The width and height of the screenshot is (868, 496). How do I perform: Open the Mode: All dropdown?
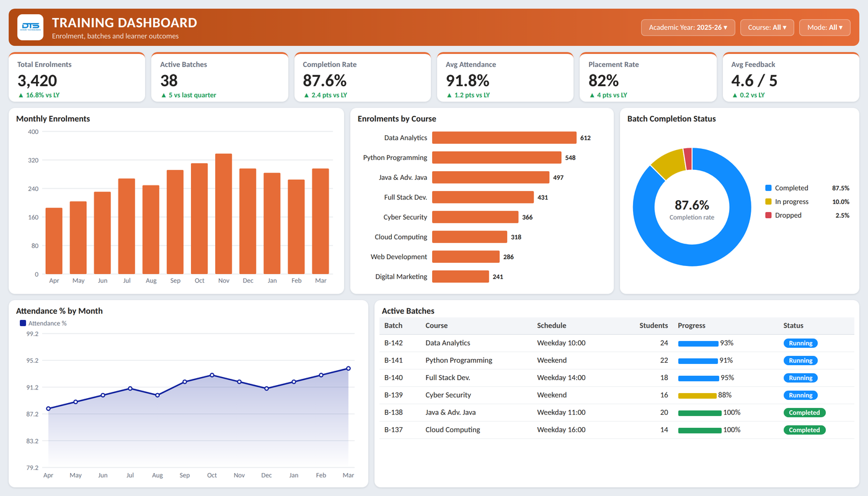825,27
